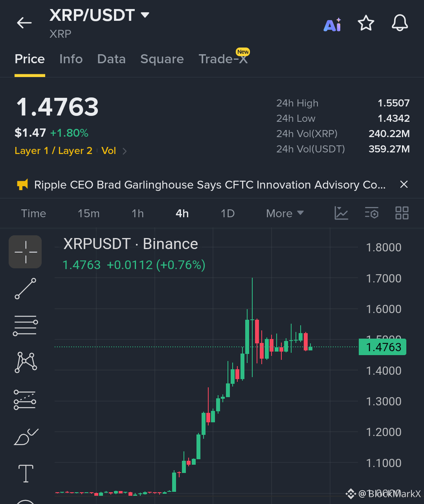Image resolution: width=424 pixels, height=504 pixels.
Task: Switch to the Data tab
Action: click(112, 59)
